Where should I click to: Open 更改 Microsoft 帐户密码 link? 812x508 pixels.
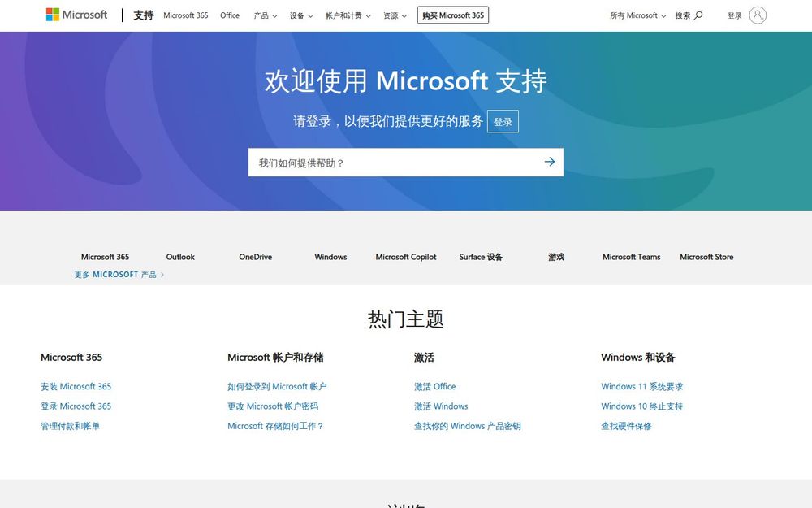point(273,406)
